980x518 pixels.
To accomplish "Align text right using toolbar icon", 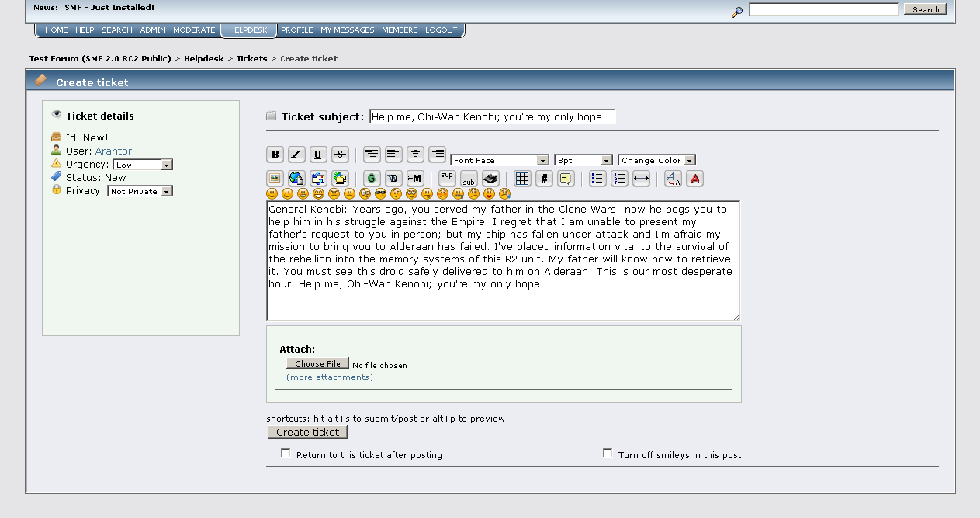I will pos(437,154).
